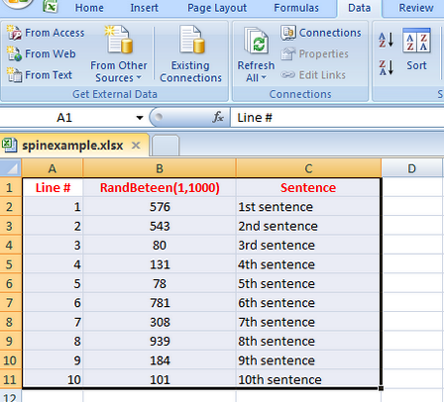Open Existing Connections dialog
Image resolution: width=444 pixels, height=402 pixels.
[x=190, y=54]
